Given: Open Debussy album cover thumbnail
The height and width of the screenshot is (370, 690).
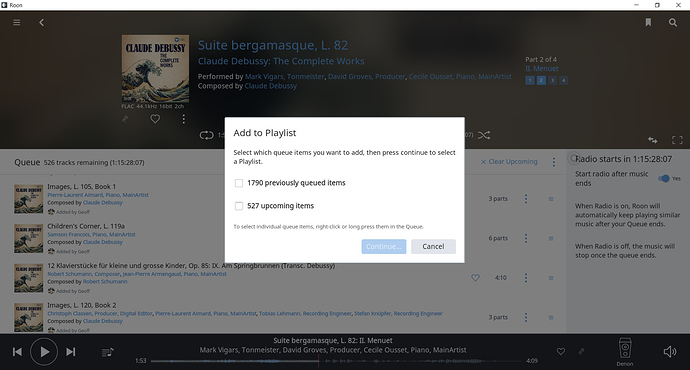Looking at the screenshot, I should pos(155,69).
